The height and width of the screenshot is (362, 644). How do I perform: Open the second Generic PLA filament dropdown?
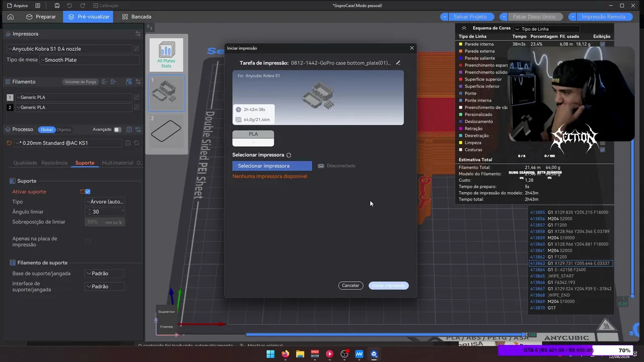tap(73, 107)
